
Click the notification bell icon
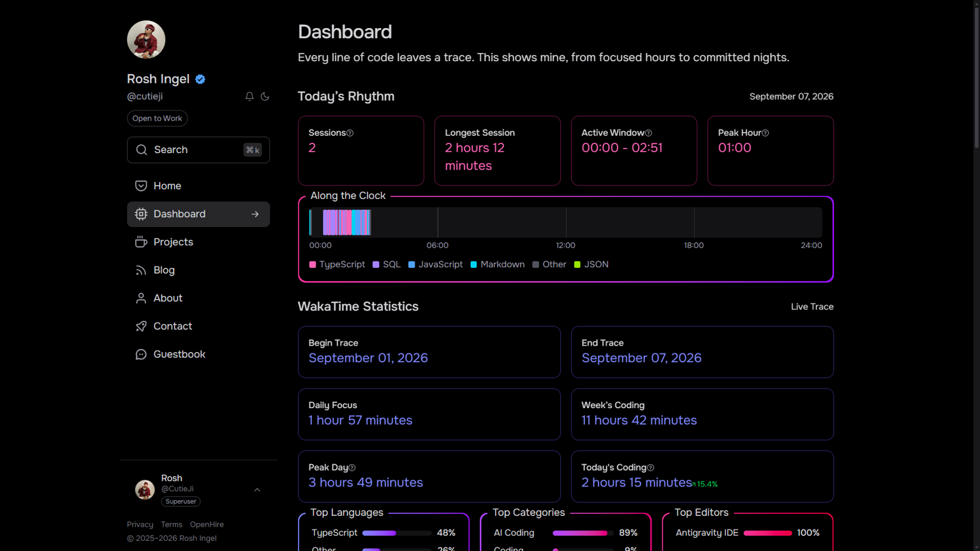tap(249, 96)
